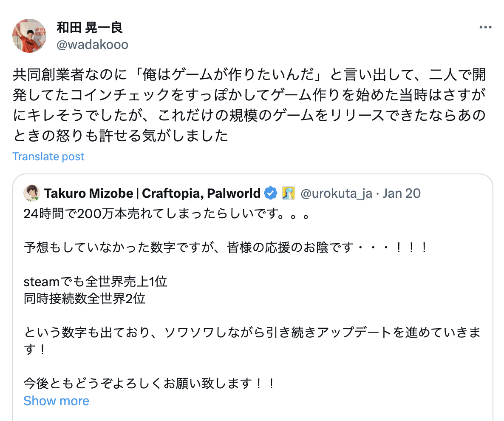Click the yellow affiliation badge icon
This screenshot has width=504, height=421.
tap(288, 193)
